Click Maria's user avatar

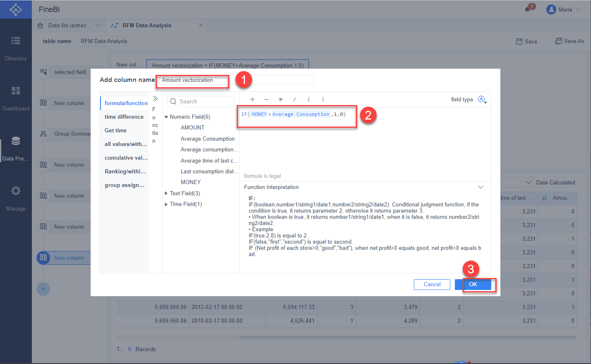(x=551, y=10)
